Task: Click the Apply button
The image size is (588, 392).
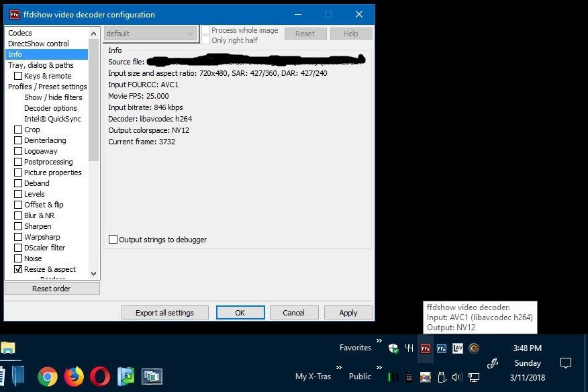Action: 348,313
